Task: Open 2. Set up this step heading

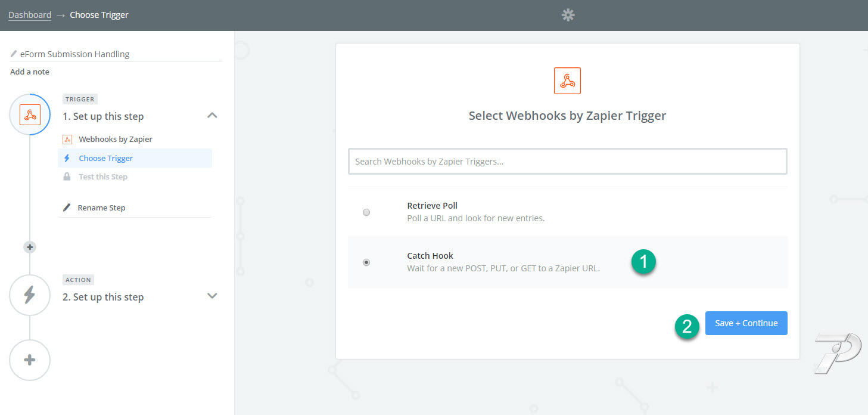Action: [x=103, y=297]
